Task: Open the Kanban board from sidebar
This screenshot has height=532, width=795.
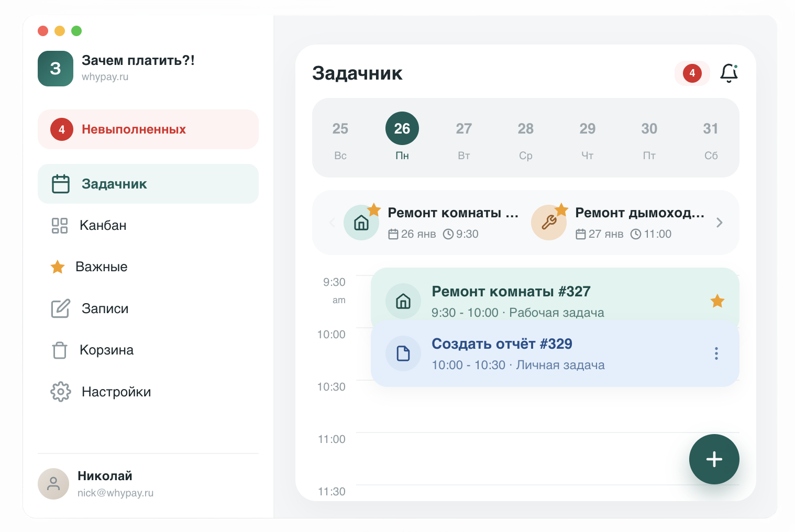Action: [103, 226]
